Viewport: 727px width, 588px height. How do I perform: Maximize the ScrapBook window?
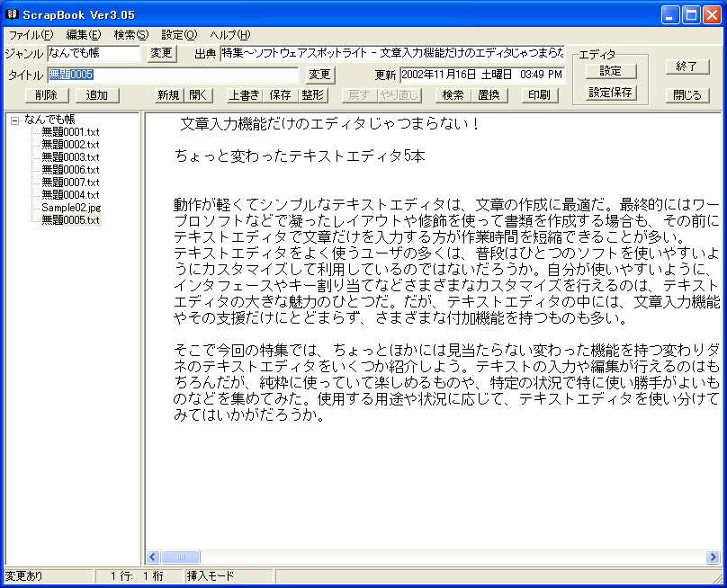(691, 15)
